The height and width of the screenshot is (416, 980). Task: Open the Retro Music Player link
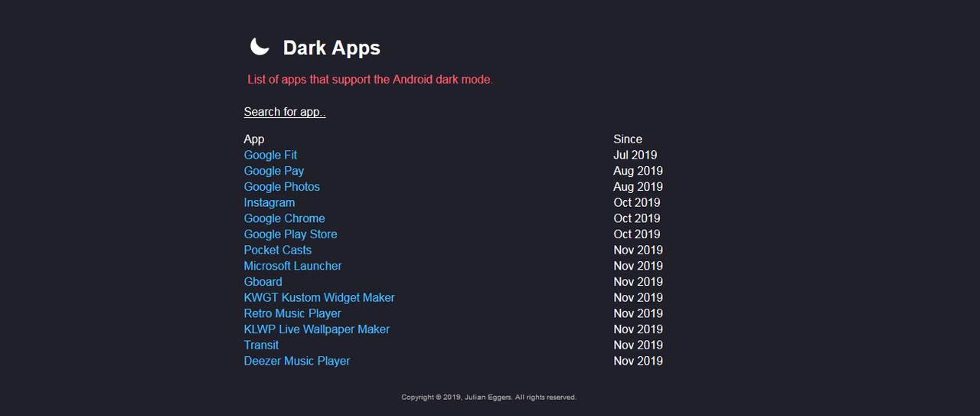tap(292, 313)
